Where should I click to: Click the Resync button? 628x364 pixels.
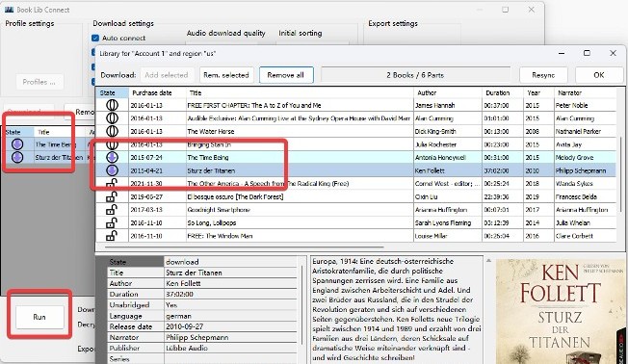click(x=543, y=75)
